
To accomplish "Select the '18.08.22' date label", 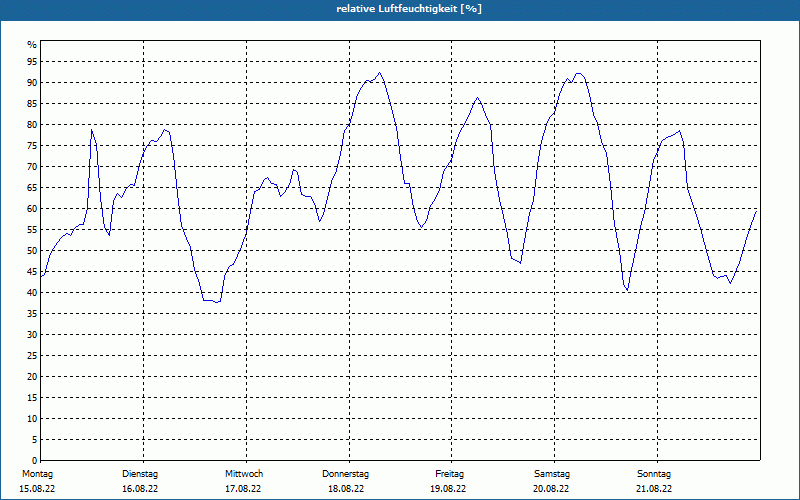I will point(346,489).
